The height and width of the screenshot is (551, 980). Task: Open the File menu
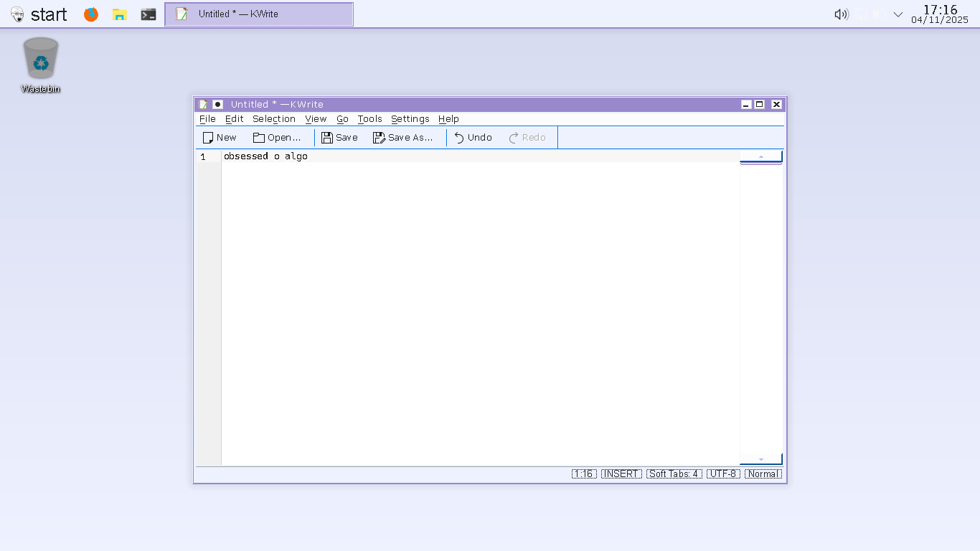click(207, 119)
